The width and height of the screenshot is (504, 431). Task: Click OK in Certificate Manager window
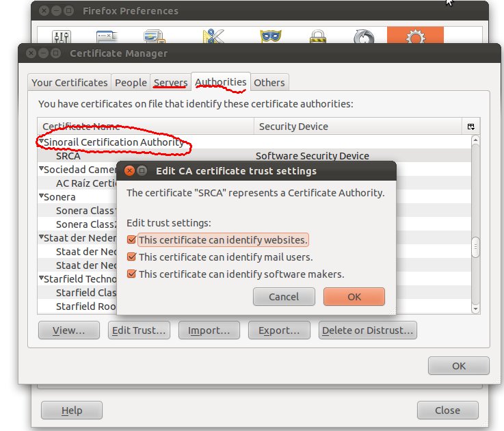(459, 366)
